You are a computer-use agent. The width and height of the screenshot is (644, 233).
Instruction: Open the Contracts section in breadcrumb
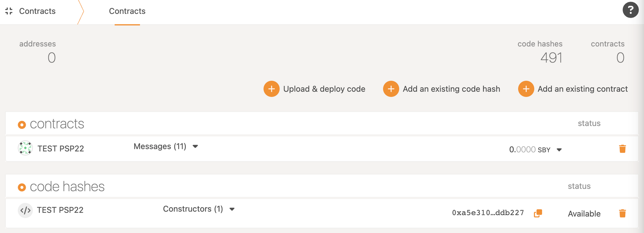point(37,11)
